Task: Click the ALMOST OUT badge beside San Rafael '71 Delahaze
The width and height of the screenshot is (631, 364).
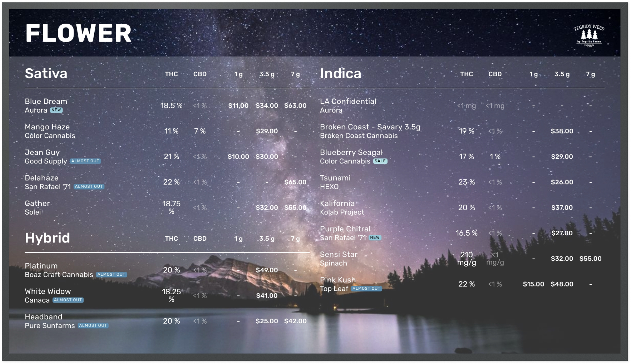Action: pos(89,186)
